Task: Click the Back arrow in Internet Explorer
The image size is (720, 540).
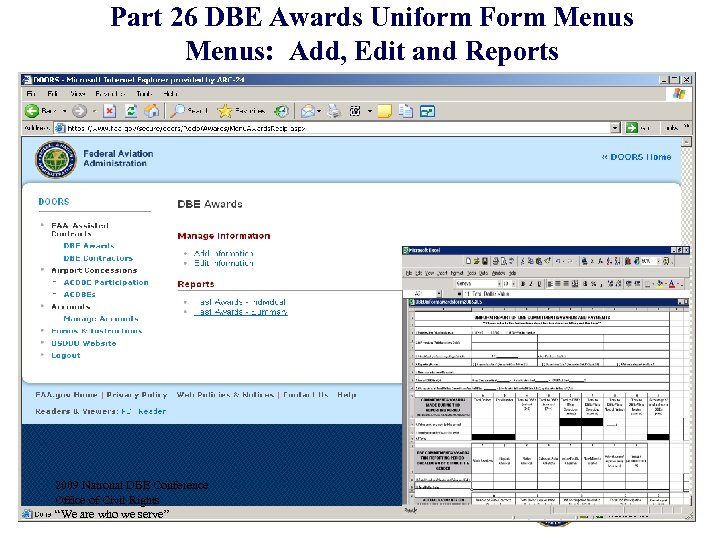Action: pos(32,111)
